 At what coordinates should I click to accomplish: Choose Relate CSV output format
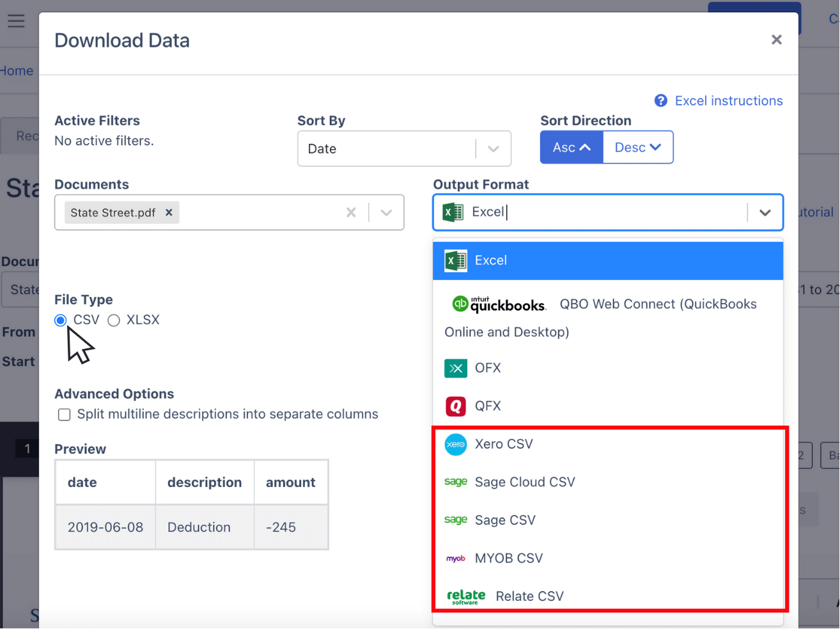608,596
